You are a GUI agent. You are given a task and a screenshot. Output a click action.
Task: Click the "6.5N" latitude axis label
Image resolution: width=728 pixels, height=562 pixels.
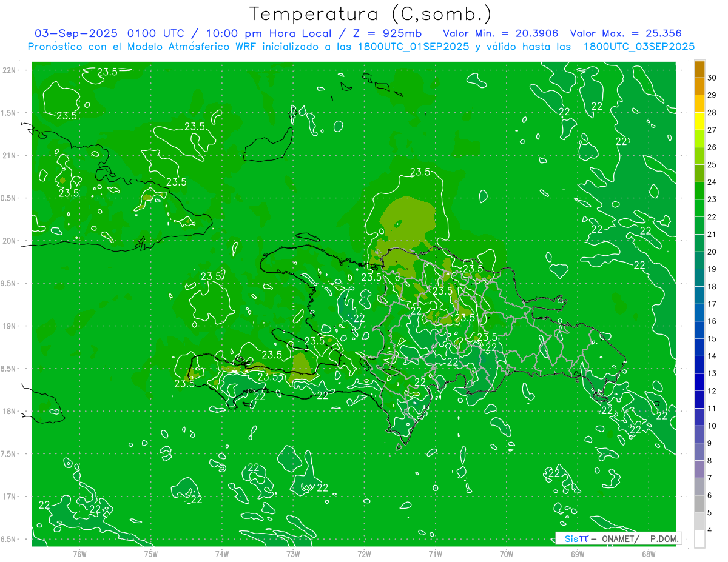click(10, 540)
